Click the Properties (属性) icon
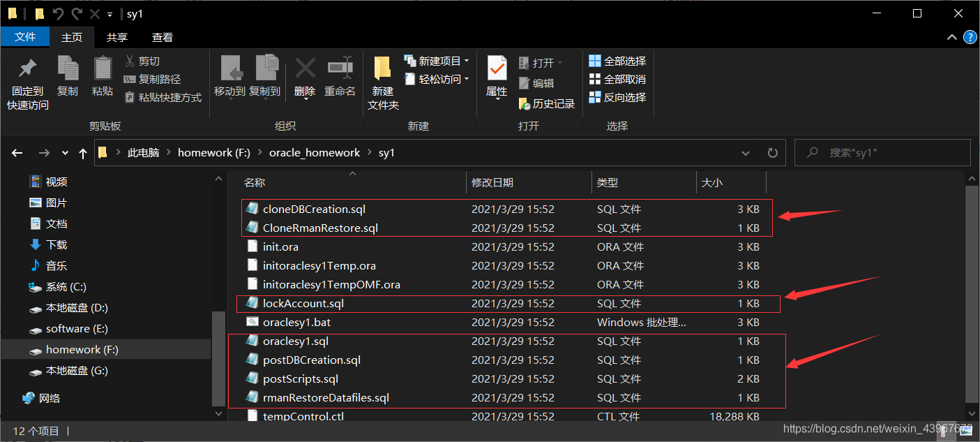The image size is (980, 442). (x=497, y=68)
